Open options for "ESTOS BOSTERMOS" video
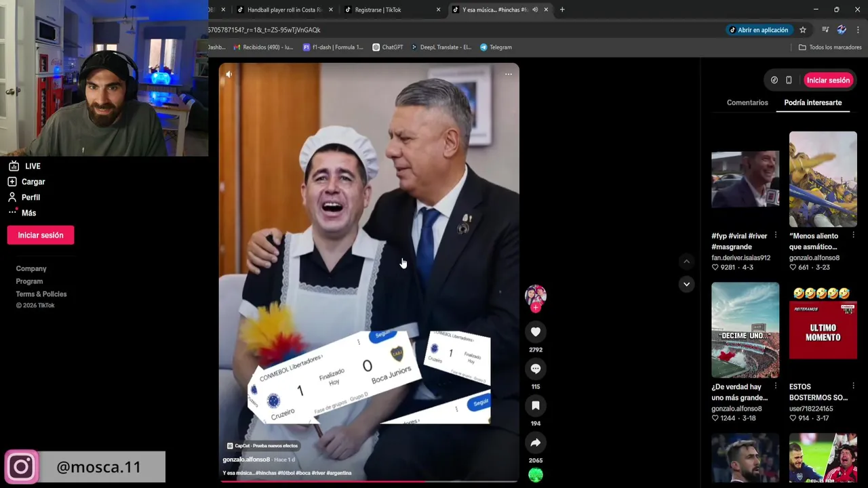Image resolution: width=868 pixels, height=488 pixels. click(x=853, y=386)
